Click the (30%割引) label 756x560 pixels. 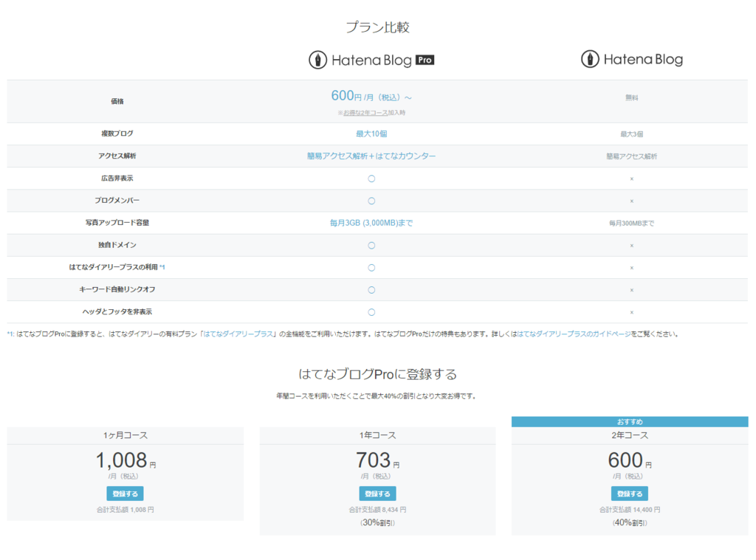point(377,523)
